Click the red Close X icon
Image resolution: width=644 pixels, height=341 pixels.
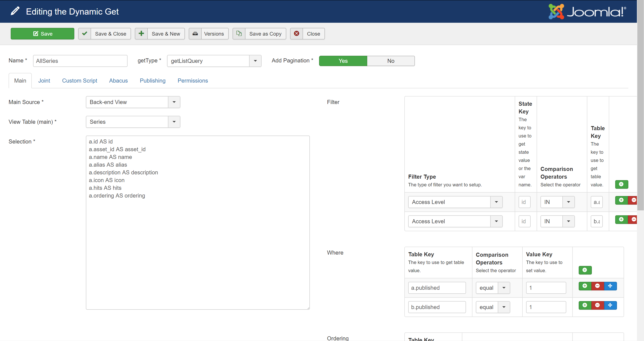click(297, 34)
